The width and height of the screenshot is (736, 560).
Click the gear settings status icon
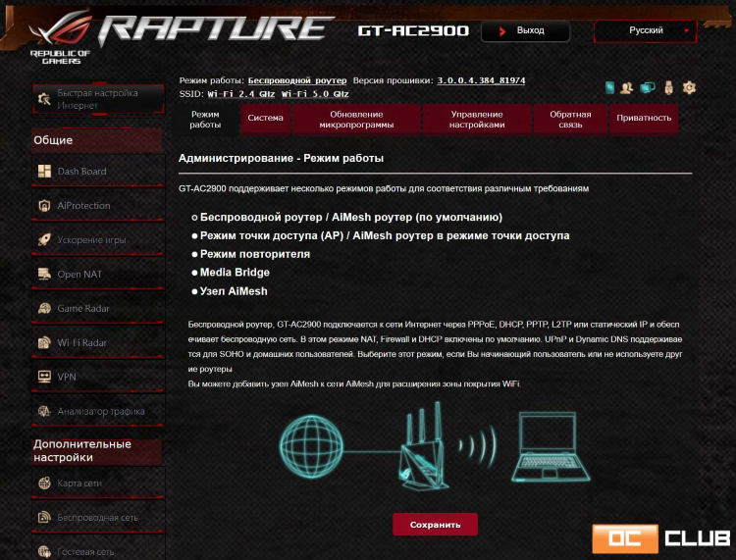point(689,87)
